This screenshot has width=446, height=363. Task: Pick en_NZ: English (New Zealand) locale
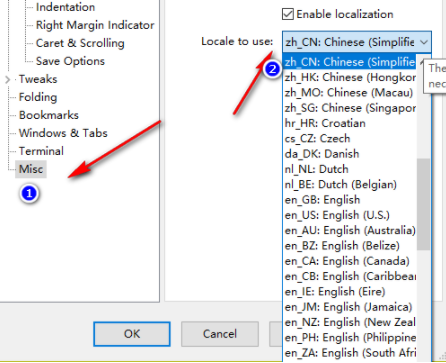click(350, 323)
